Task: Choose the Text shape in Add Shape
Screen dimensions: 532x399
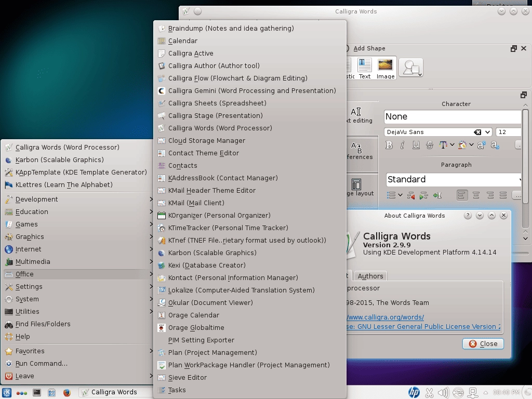Action: coord(365,68)
